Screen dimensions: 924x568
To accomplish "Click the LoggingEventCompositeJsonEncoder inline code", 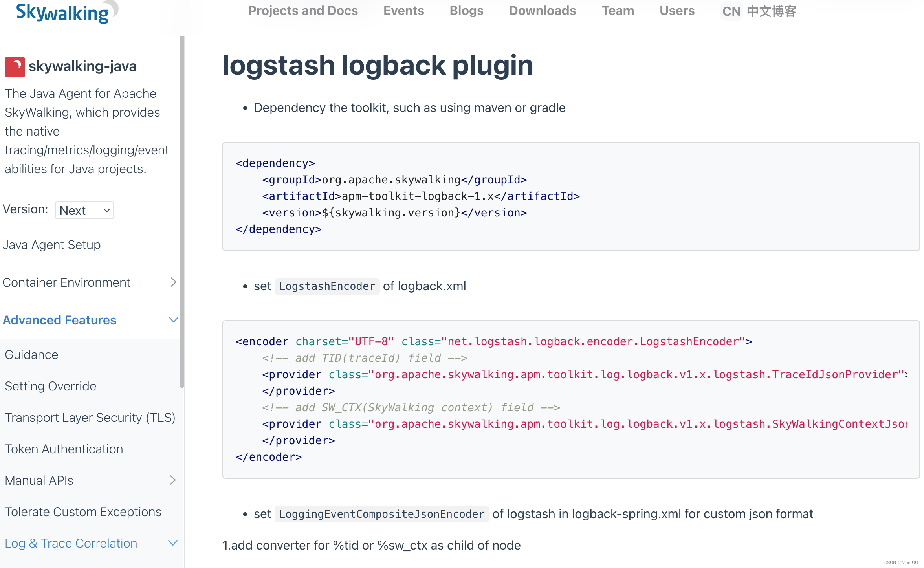I will (381, 514).
